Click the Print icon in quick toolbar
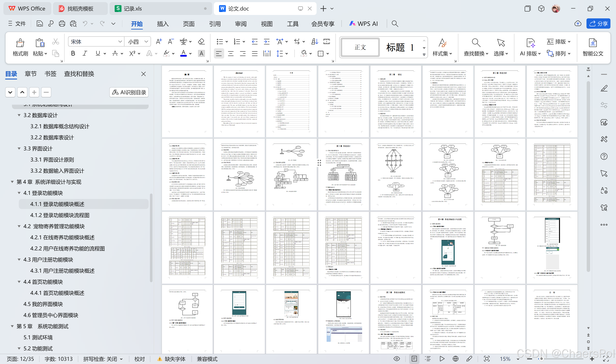The width and height of the screenshot is (616, 364). pos(62,23)
